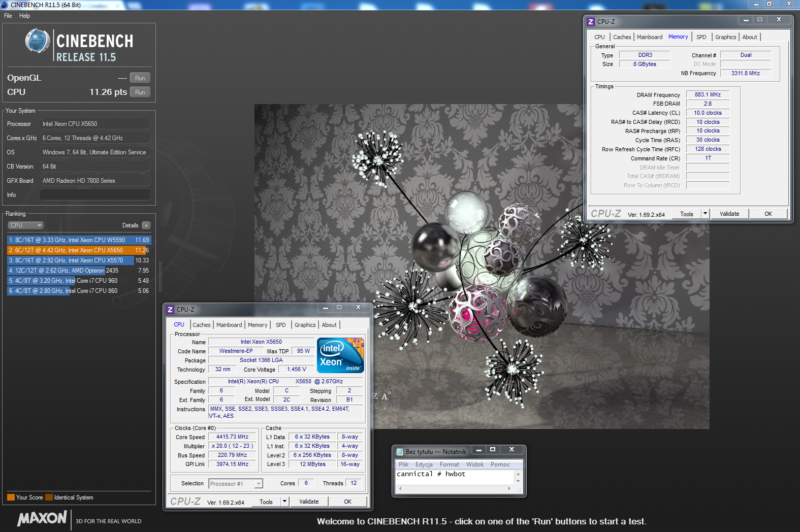Switch to Memory tab in CPU-Z CPU window

pos(258,325)
